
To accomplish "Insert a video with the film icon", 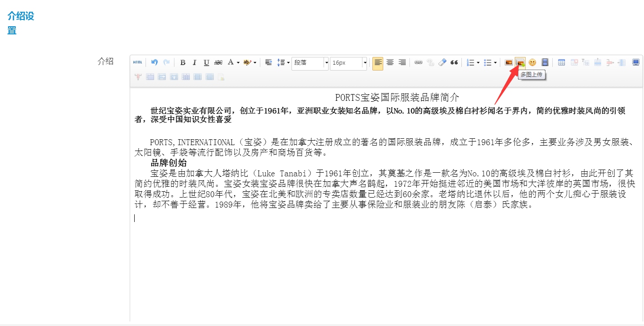I will pyautogui.click(x=545, y=62).
